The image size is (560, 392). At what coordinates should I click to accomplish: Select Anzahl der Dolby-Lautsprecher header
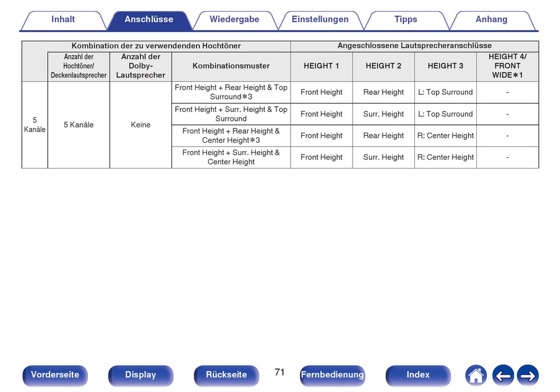[x=141, y=67]
